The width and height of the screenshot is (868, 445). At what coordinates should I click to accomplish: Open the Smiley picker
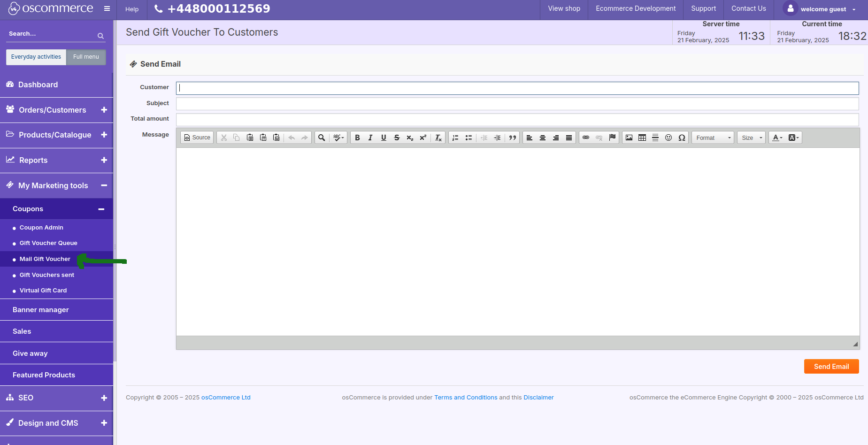tap(668, 138)
